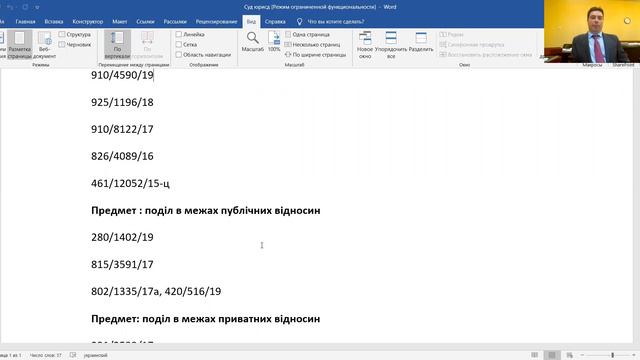Open the Масштаб zoom dialog
The image size is (640, 360).
coord(252,42)
